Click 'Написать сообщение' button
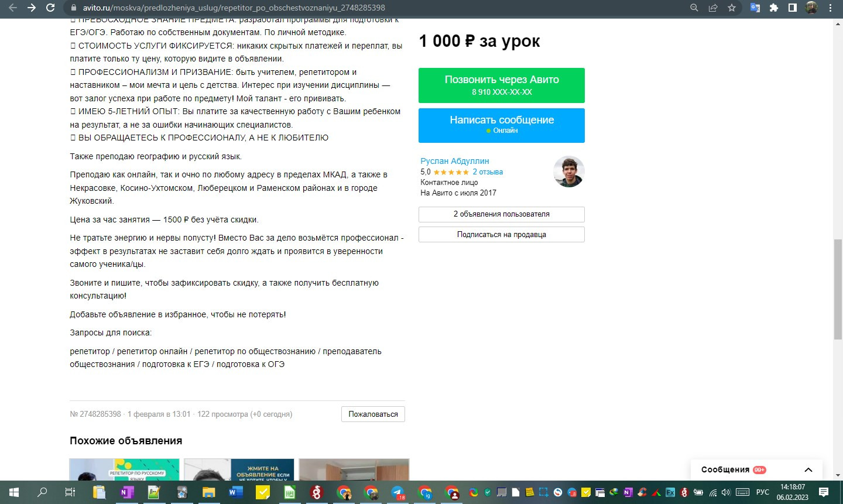Viewport: 843px width, 504px height. [x=502, y=125]
